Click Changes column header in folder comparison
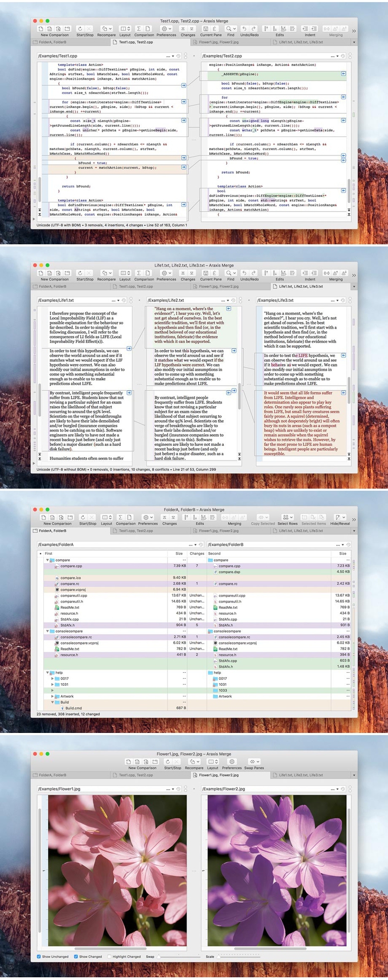Viewport: 388px width, 980px height. pos(197,554)
